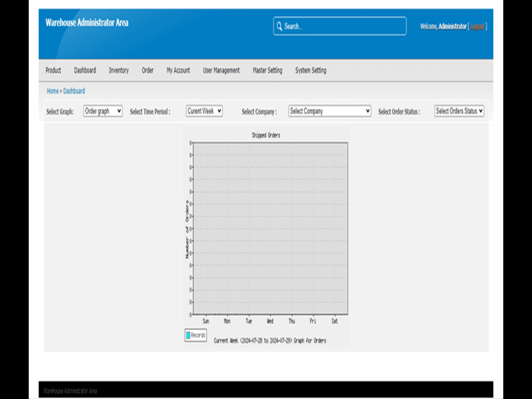Screen dimensions: 532x399
Task: Click the Current Week graph caption text
Action: tap(270, 340)
